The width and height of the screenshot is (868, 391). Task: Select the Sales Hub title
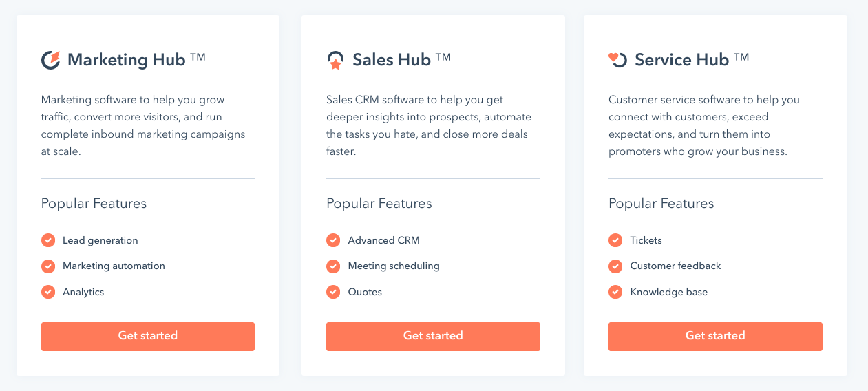coord(392,60)
